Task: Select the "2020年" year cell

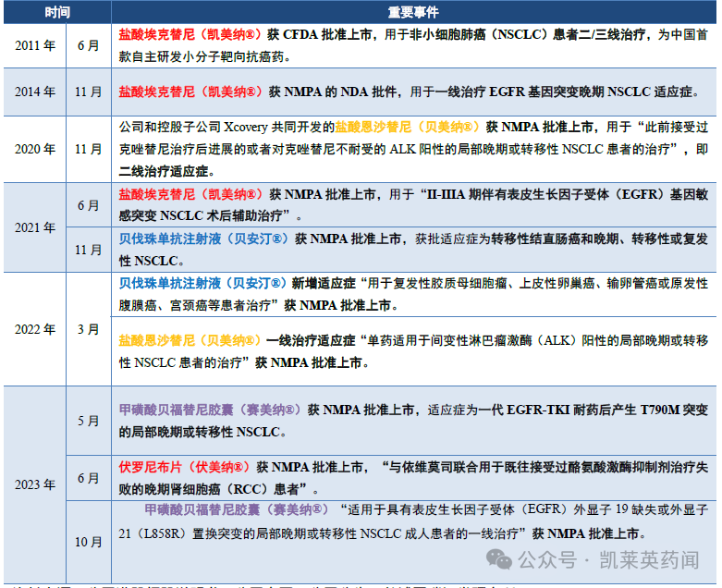Action: point(35,149)
